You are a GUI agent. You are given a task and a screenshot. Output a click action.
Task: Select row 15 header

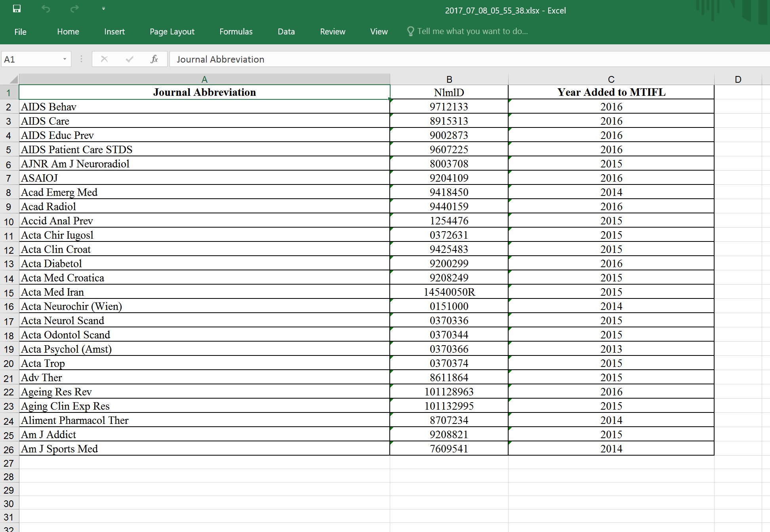point(9,293)
